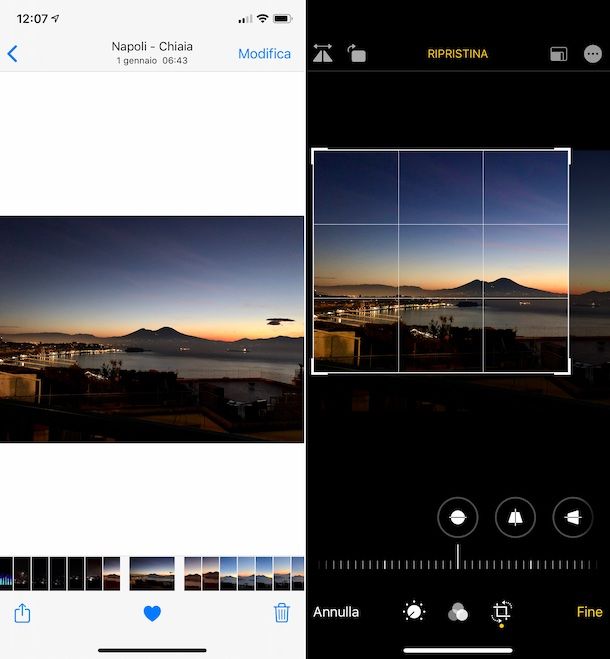Tap the back chevron in Photos header
The image size is (610, 659).
(x=13, y=54)
